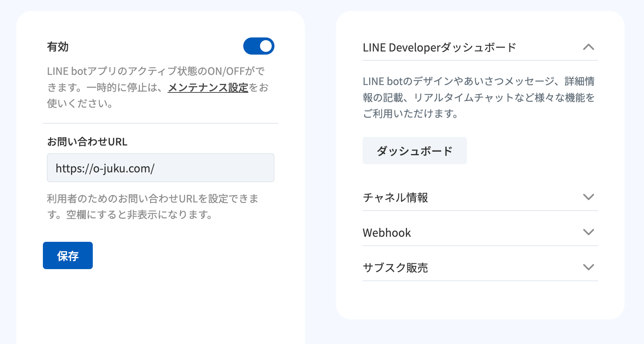Click the white knob of the 有効 switch
The width and height of the screenshot is (644, 344).
[x=266, y=46]
